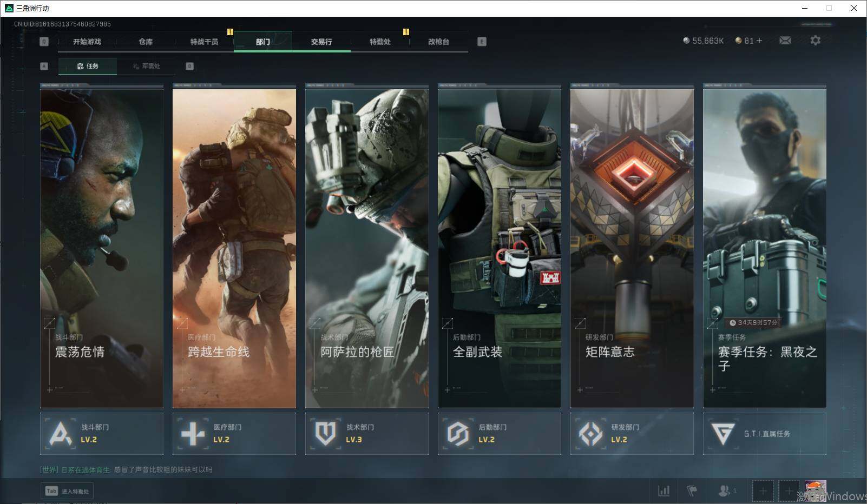Select the 部门 tab

tap(263, 42)
